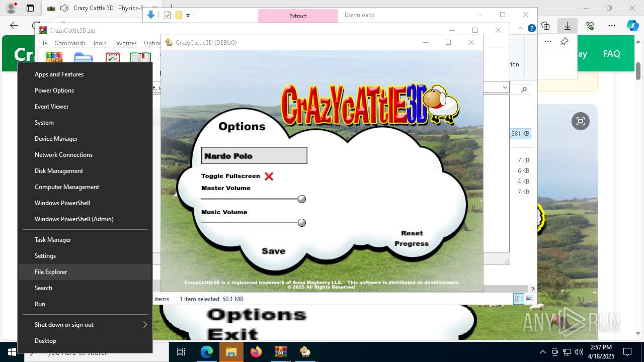This screenshot has height=362, width=644.
Task: Click Reset Progress in Options
Action: click(412, 238)
